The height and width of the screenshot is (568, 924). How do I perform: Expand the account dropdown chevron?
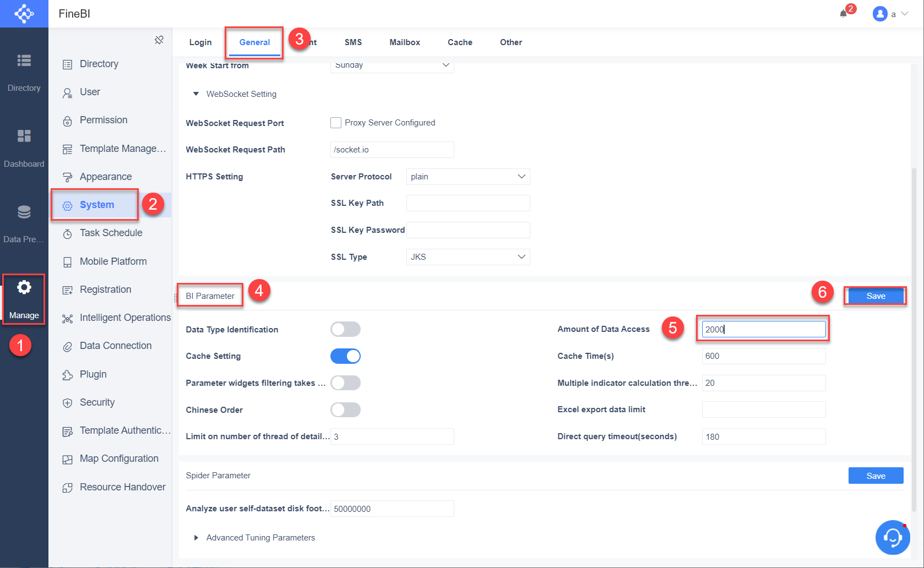(x=904, y=14)
